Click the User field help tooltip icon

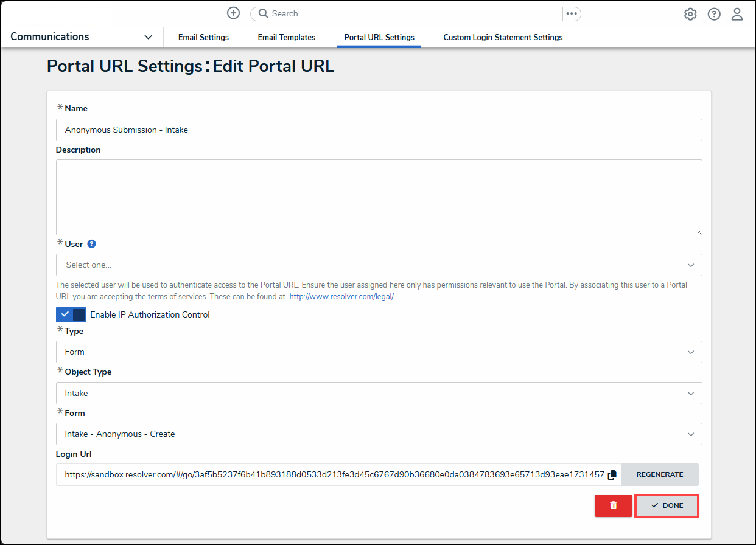(92, 244)
